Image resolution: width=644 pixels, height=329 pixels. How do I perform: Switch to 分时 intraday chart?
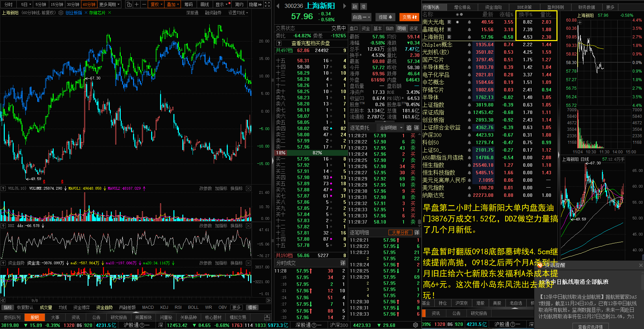pyautogui.click(x=8, y=4)
